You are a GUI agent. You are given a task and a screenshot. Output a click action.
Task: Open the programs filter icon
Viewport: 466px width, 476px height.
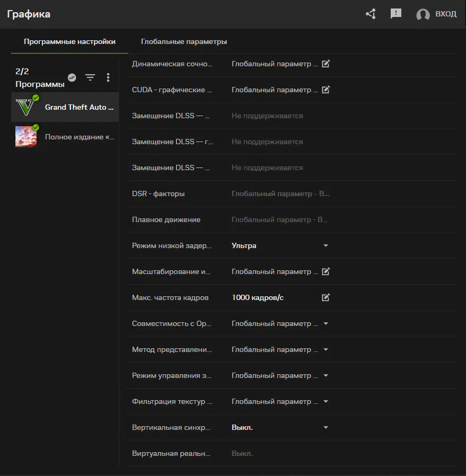90,77
